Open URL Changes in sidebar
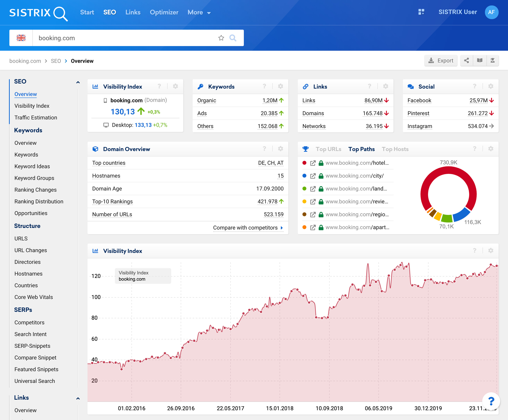The width and height of the screenshot is (508, 420). click(x=31, y=250)
